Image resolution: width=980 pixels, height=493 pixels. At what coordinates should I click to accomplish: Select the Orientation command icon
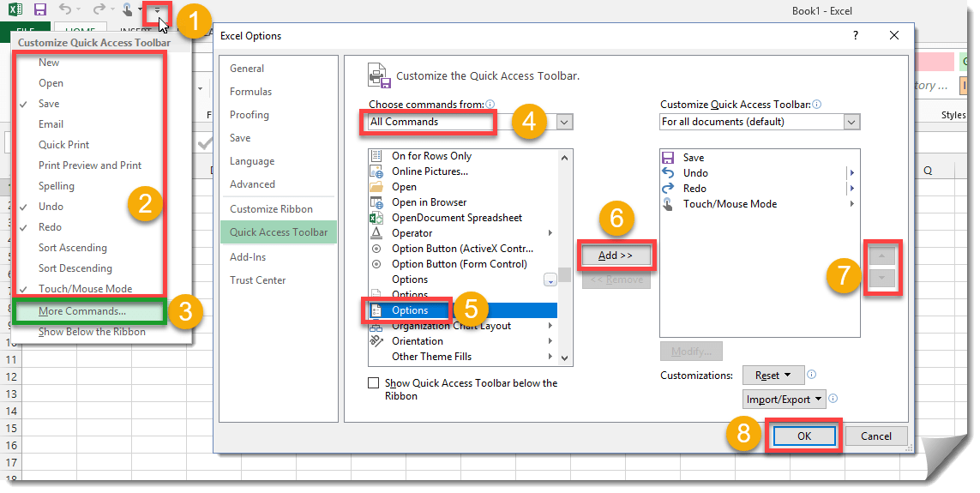(x=376, y=341)
